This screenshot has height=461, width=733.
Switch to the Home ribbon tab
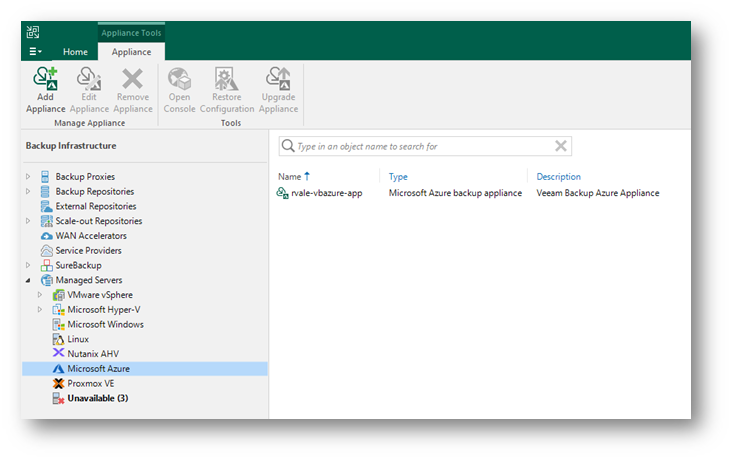pos(75,51)
